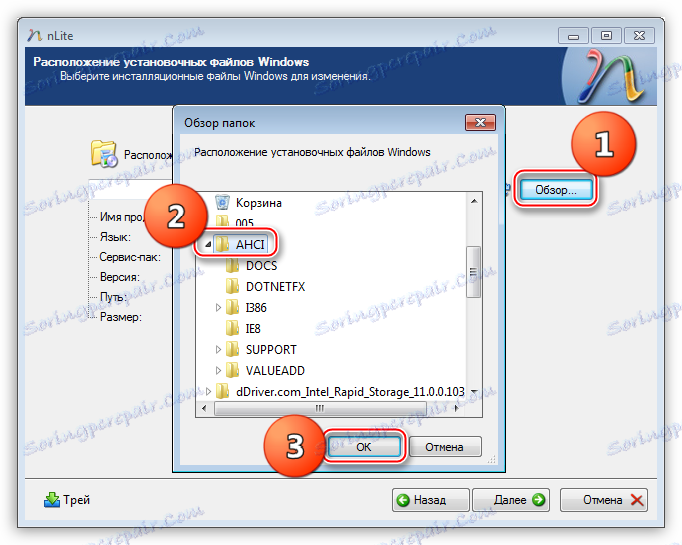The height and width of the screenshot is (545, 682).
Task: Maximize the nLite window
Action: [606, 36]
